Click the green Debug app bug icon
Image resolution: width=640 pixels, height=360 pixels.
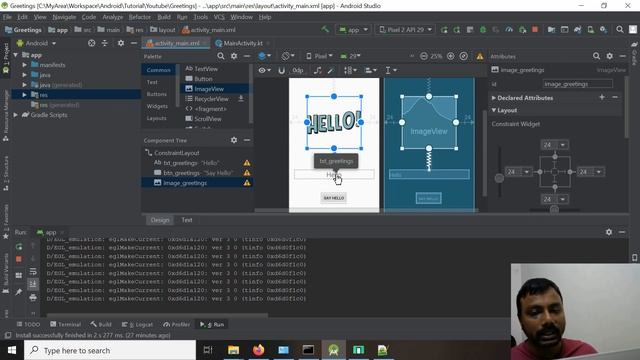pos(483,30)
